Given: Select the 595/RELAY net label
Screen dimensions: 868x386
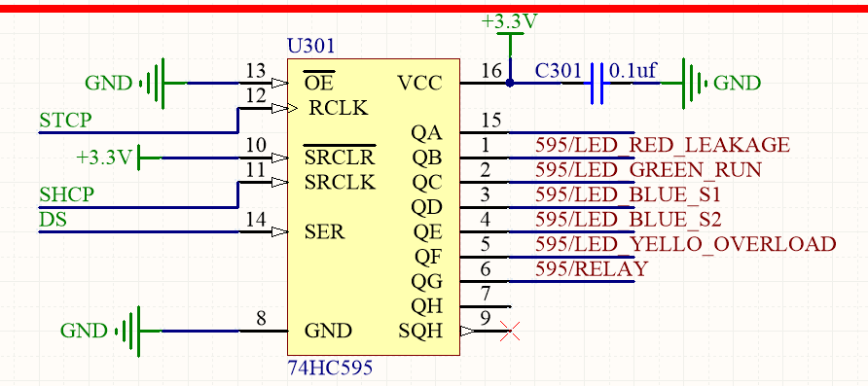Looking at the screenshot, I should pos(592,268).
